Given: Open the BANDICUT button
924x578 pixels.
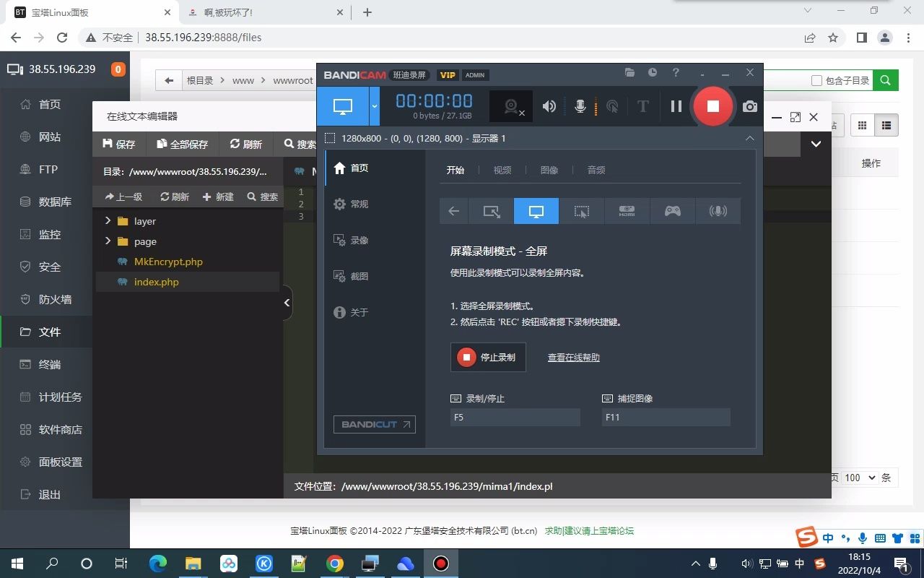Looking at the screenshot, I should (x=374, y=424).
